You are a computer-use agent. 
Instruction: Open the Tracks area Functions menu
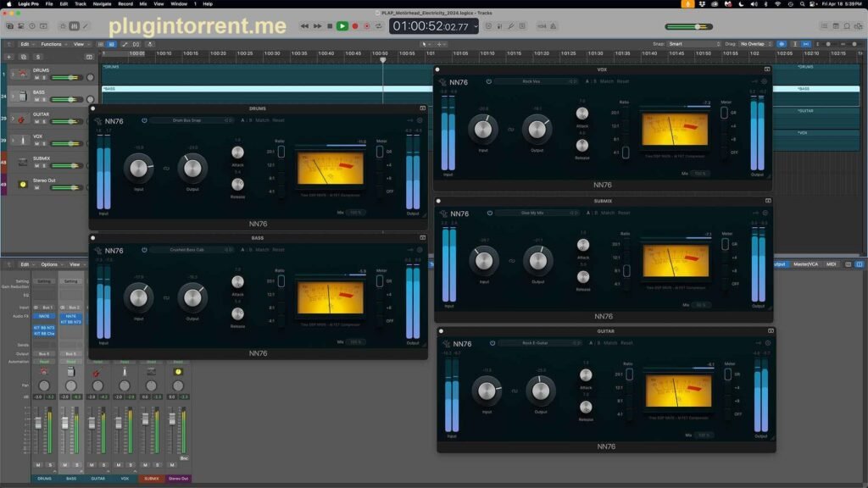53,44
